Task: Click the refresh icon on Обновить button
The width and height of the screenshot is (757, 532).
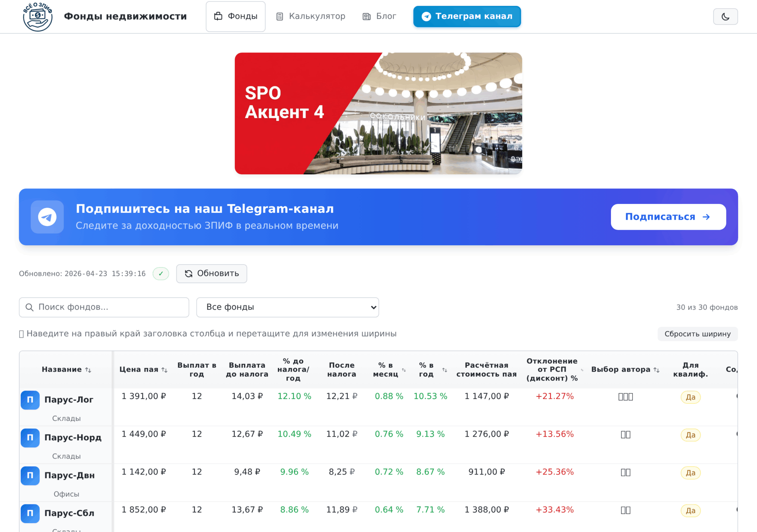Action: pyautogui.click(x=189, y=274)
